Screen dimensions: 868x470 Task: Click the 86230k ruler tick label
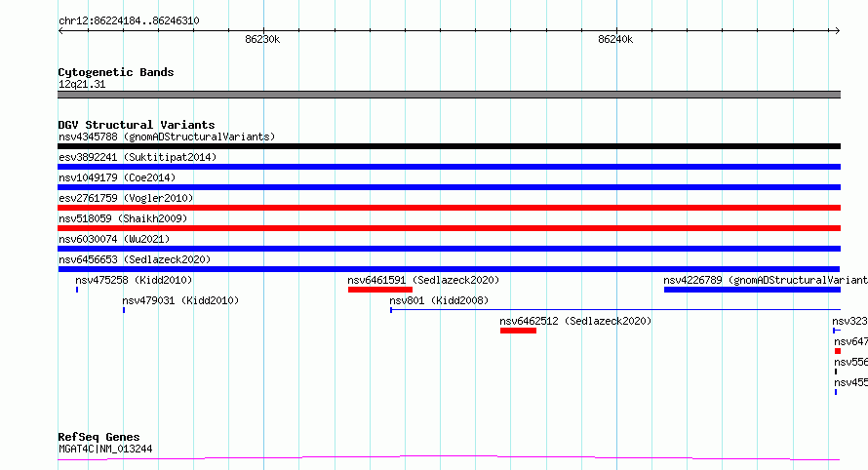point(262,39)
